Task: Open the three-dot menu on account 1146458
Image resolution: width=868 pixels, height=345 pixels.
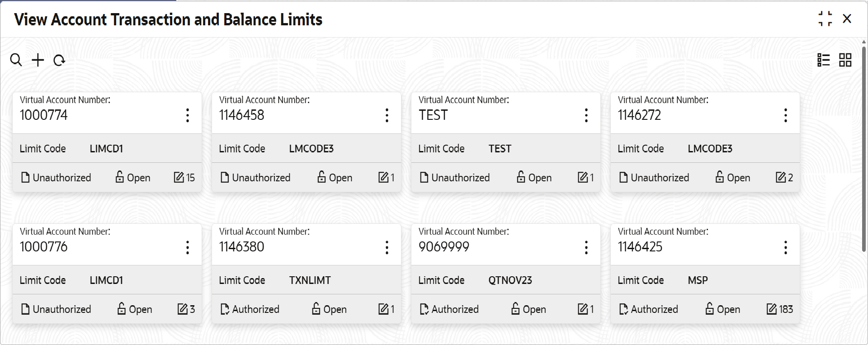Action: click(387, 115)
